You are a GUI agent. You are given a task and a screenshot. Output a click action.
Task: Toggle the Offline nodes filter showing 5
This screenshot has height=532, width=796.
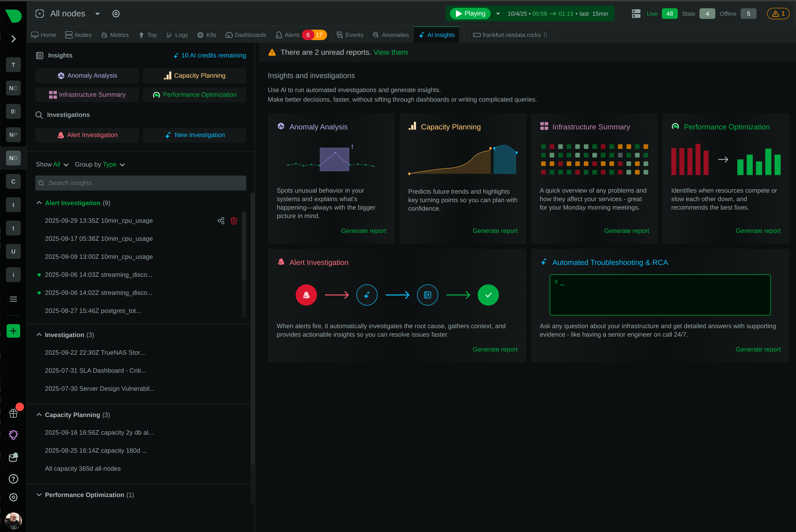pos(748,14)
